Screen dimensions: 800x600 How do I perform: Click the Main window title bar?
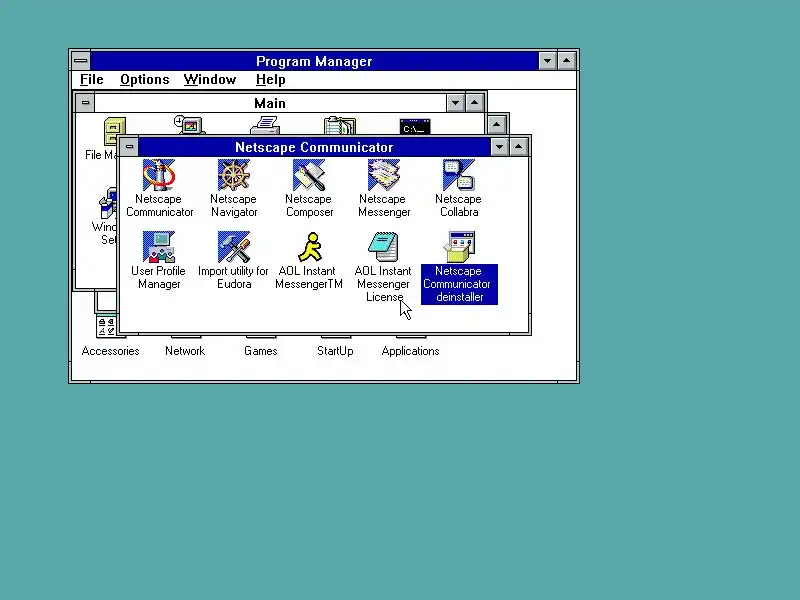(270, 103)
